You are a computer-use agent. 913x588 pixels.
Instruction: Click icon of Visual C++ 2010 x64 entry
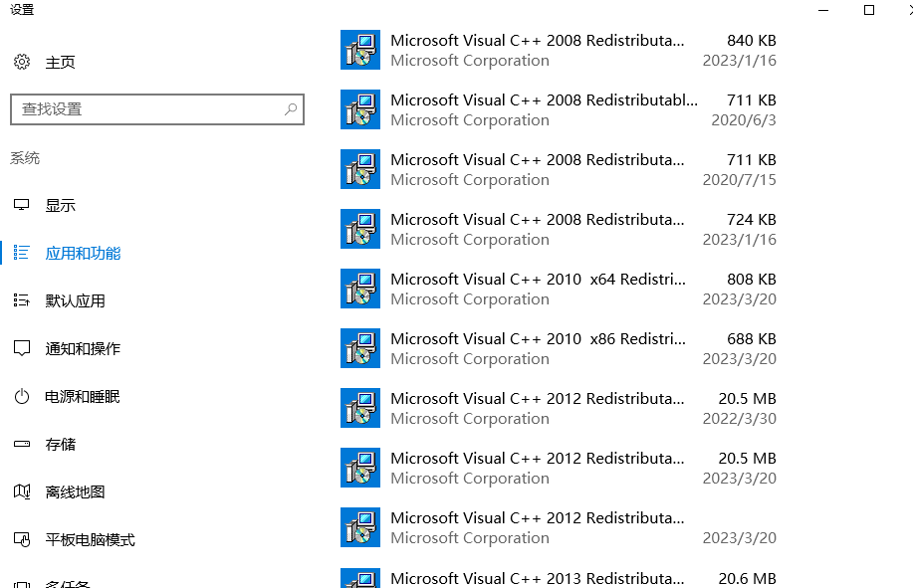[360, 289]
